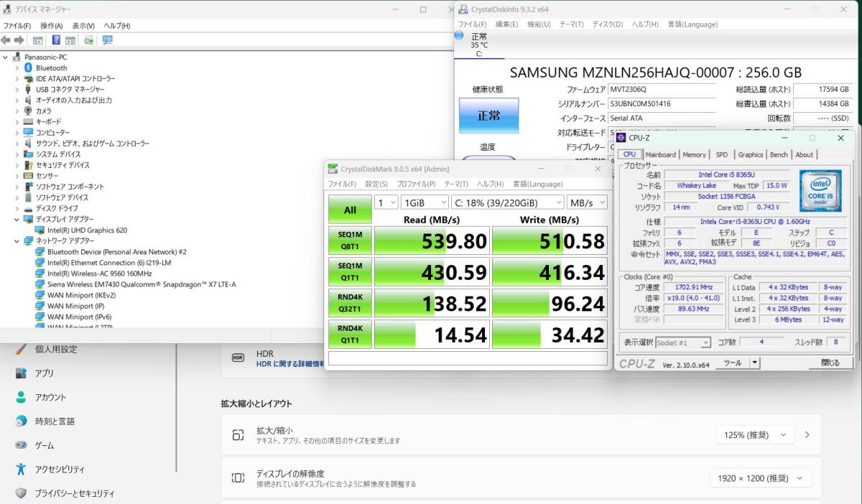Open アカウント in Settings sidebar
Image resolution: width=862 pixels, height=504 pixels.
pyautogui.click(x=50, y=398)
